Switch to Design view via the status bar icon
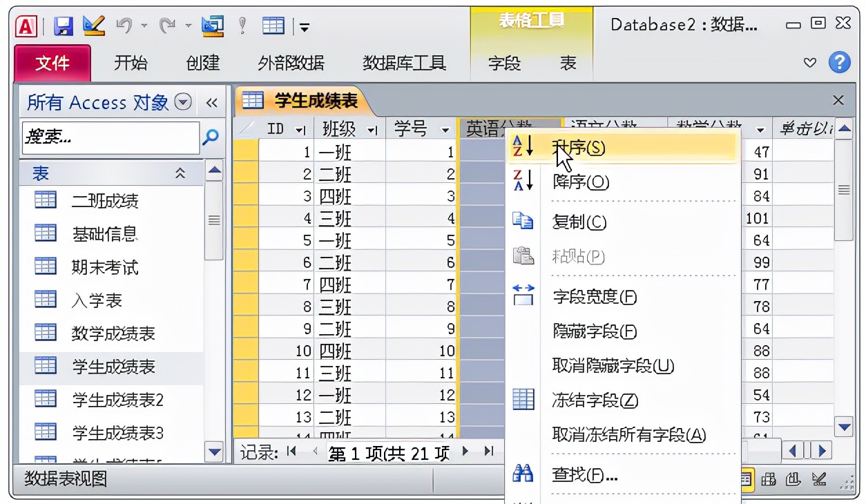 click(818, 478)
